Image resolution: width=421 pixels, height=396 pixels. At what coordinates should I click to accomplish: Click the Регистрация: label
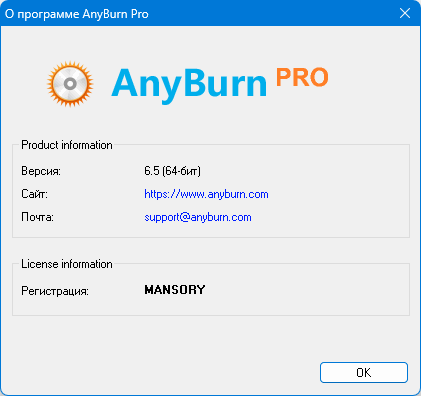(55, 291)
